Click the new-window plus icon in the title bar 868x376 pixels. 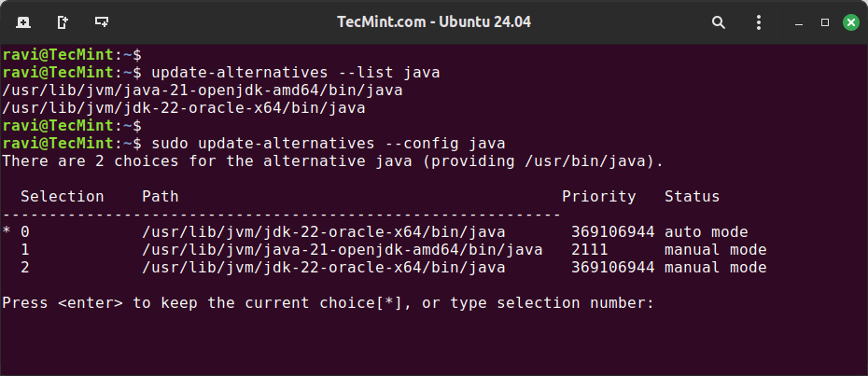coord(101,21)
